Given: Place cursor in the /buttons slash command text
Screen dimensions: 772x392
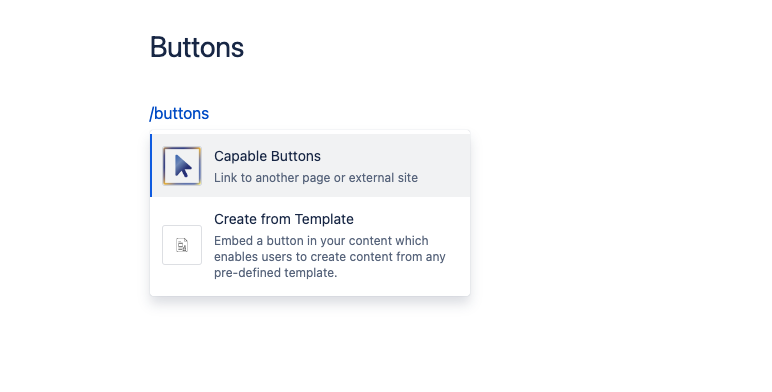Looking at the screenshot, I should click(179, 113).
